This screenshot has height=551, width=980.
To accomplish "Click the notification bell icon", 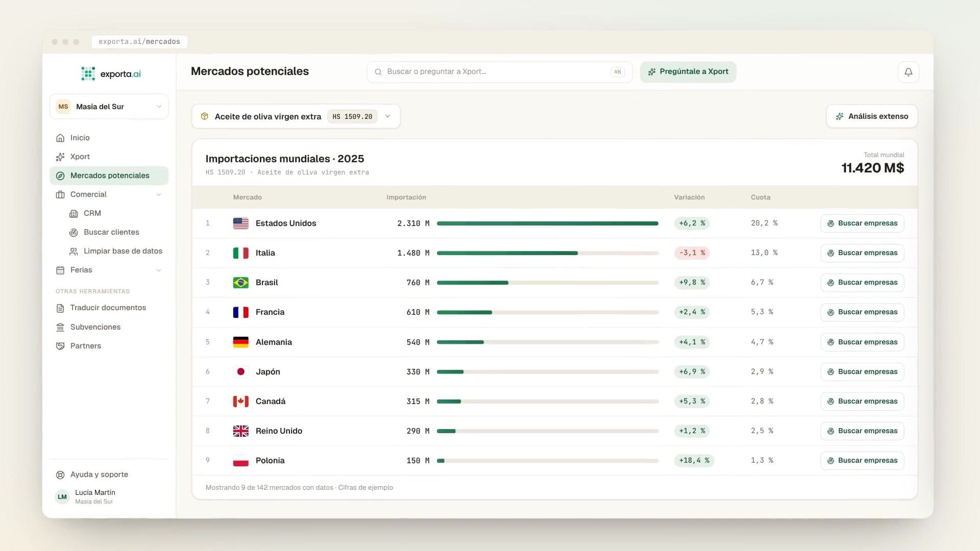I will pyautogui.click(x=908, y=72).
